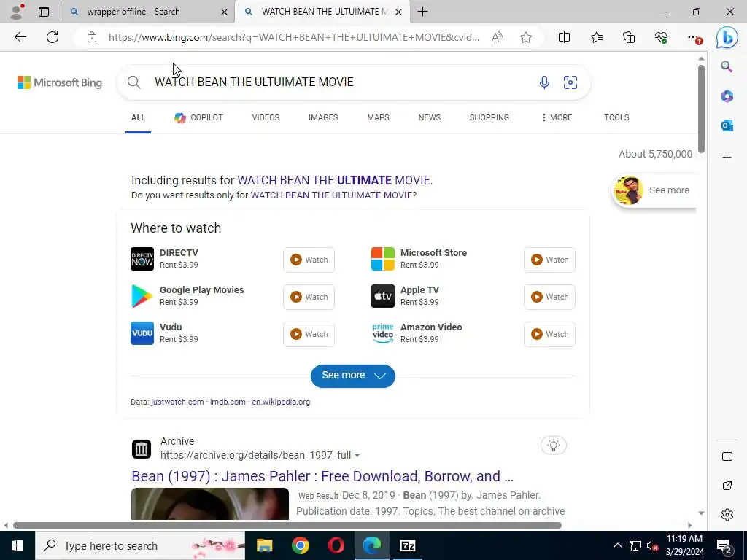Click the lightbulb insights icon near Archive result
Screen dimensions: 747x560
click(x=553, y=446)
